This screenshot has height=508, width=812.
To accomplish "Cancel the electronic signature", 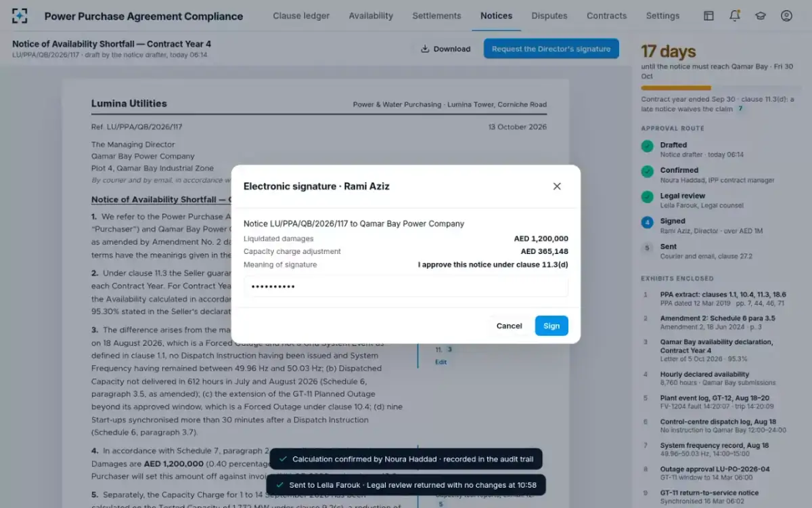I will 509,326.
